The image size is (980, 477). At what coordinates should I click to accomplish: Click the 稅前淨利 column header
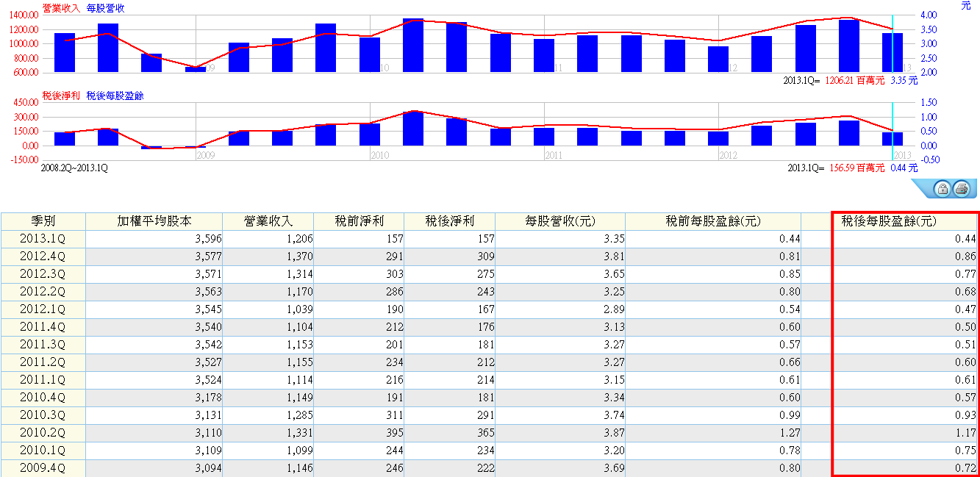tap(359, 221)
